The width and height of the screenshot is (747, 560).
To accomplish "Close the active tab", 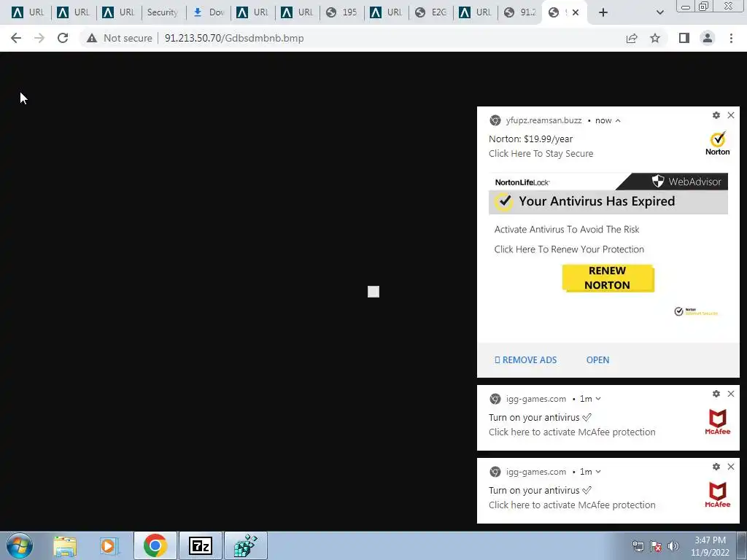I will click(576, 12).
